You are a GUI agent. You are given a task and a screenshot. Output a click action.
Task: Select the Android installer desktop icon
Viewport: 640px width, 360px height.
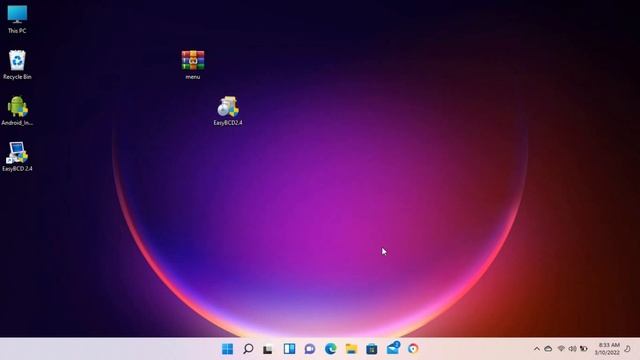click(x=17, y=111)
